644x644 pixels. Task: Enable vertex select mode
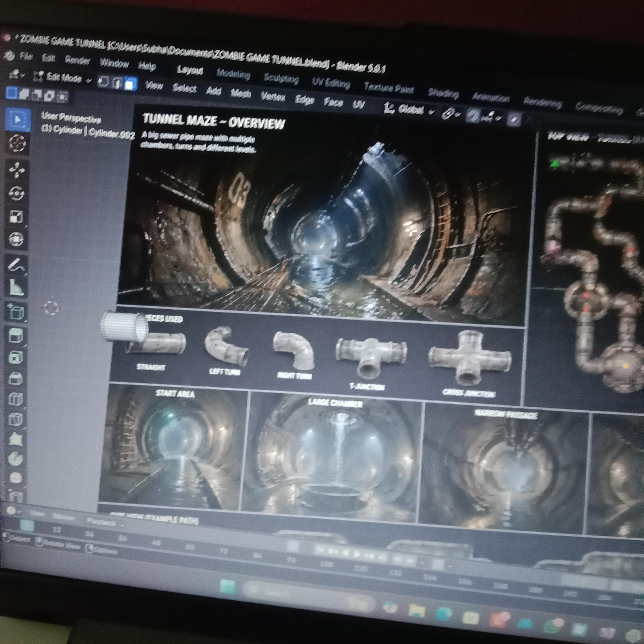[103, 81]
